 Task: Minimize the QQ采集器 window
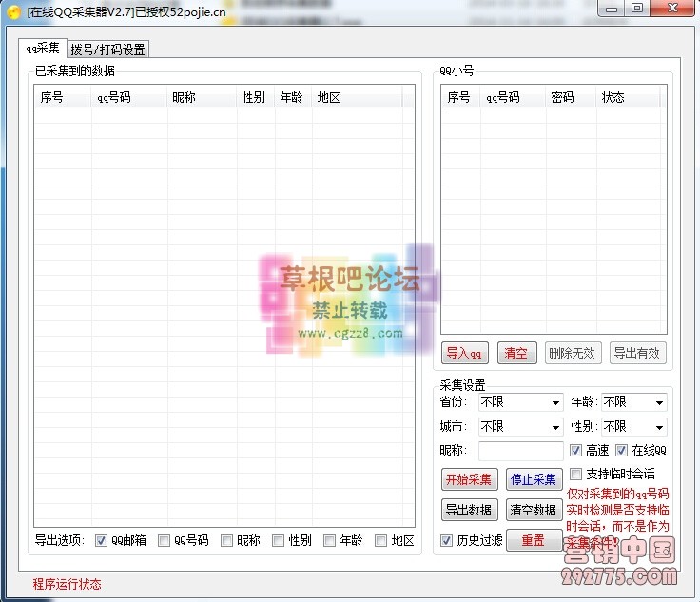point(612,9)
